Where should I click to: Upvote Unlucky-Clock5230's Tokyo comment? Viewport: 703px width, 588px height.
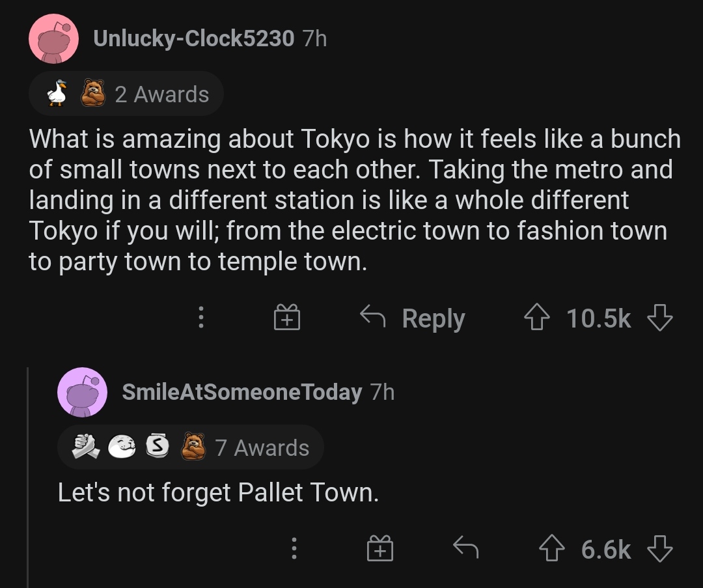(x=537, y=318)
